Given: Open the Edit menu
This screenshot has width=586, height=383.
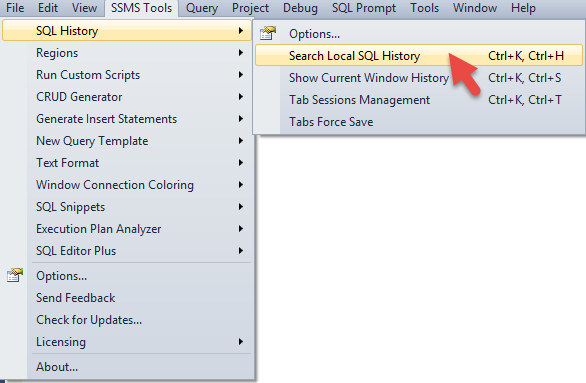Looking at the screenshot, I should click(x=48, y=8).
